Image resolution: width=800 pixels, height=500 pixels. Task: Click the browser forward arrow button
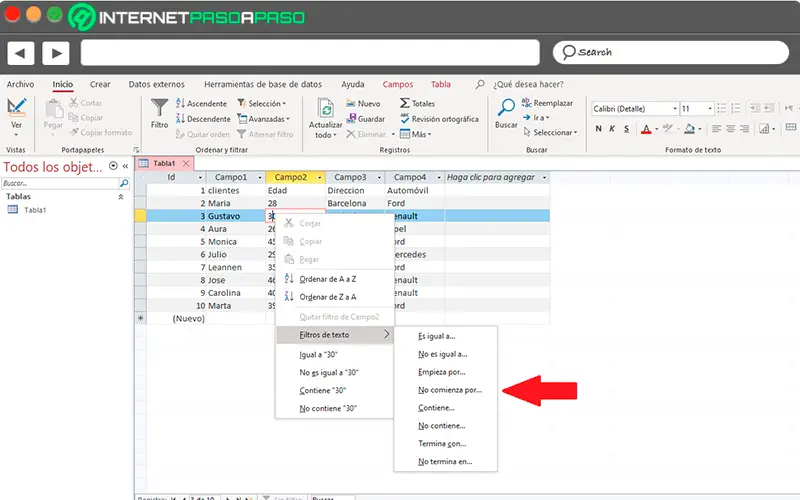tap(56, 53)
